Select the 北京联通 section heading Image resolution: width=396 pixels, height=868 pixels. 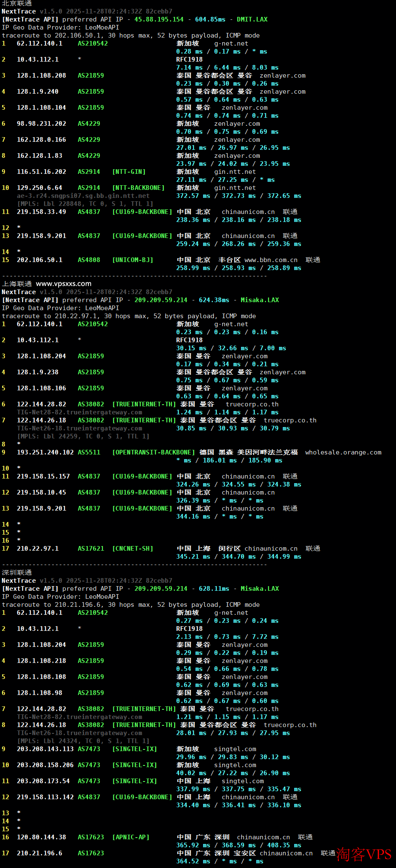[x=16, y=3]
